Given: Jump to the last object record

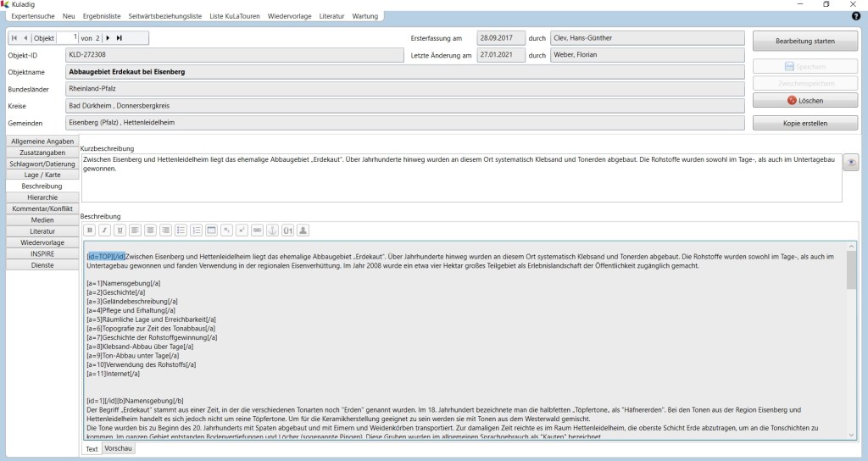Looking at the screenshot, I should click(x=120, y=37).
